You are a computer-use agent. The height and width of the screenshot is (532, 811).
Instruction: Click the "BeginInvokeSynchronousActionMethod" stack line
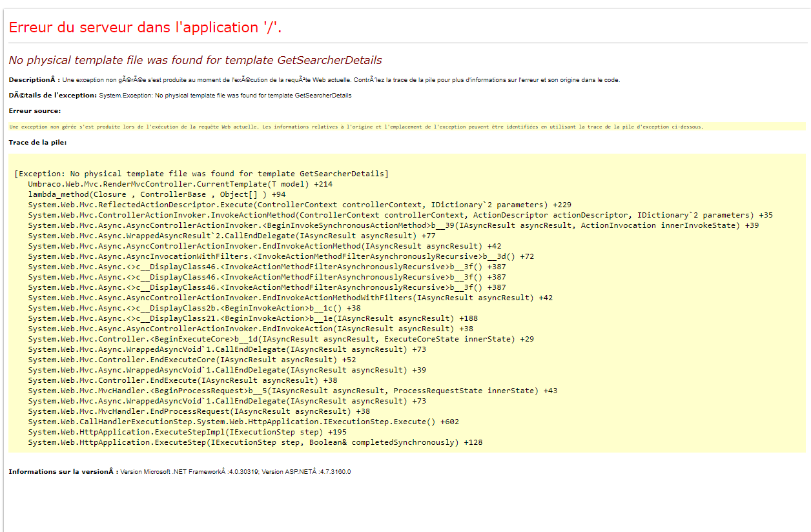pyautogui.click(x=393, y=225)
